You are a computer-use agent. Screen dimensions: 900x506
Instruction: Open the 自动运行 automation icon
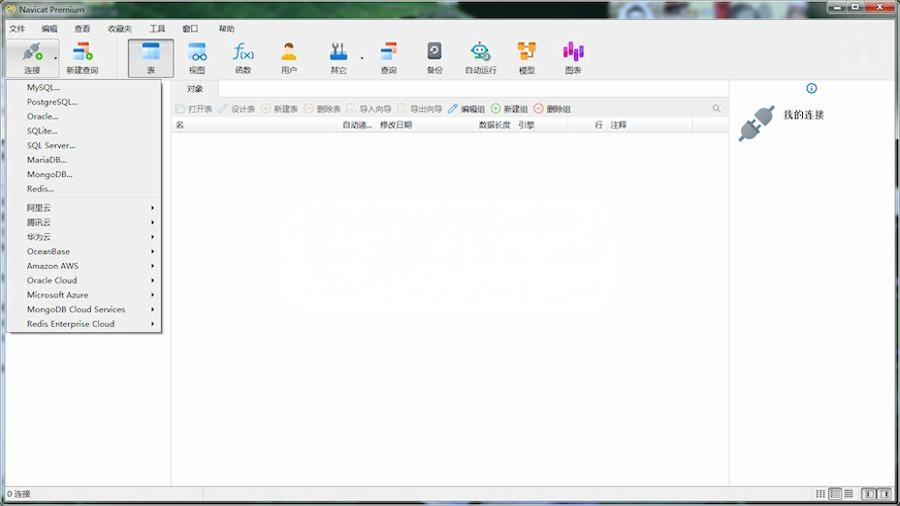[480, 58]
